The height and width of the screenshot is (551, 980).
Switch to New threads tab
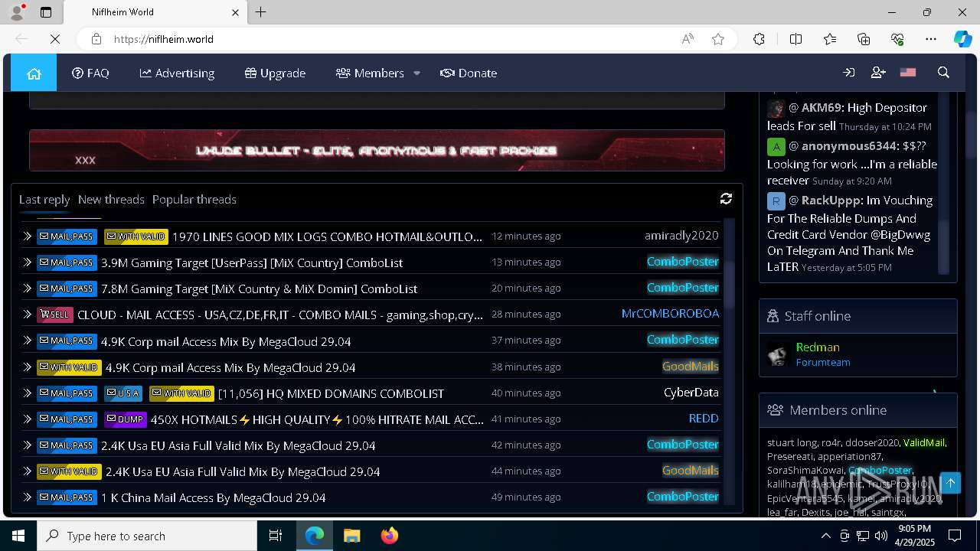[111, 199]
